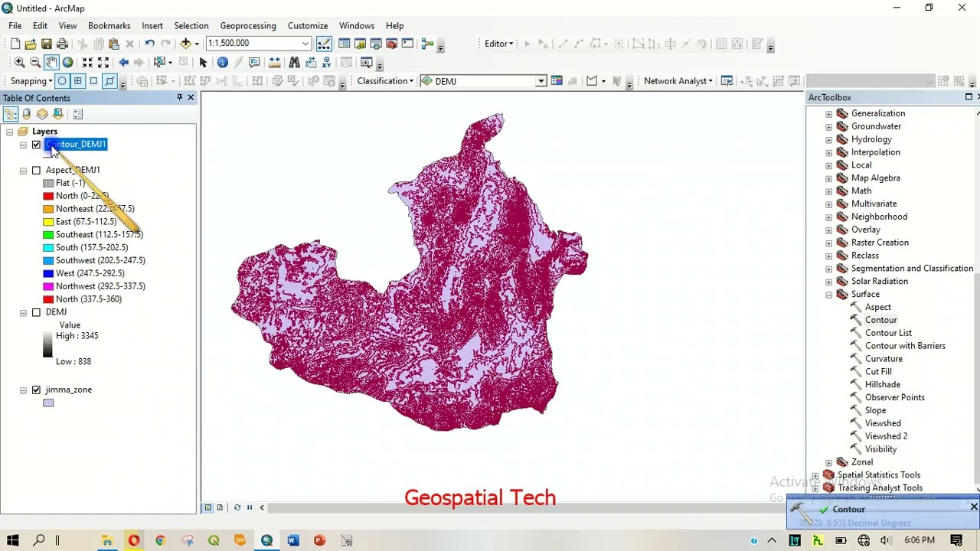Open the Classification dropdown menu
Image resolution: width=980 pixels, height=551 pixels.
click(385, 81)
